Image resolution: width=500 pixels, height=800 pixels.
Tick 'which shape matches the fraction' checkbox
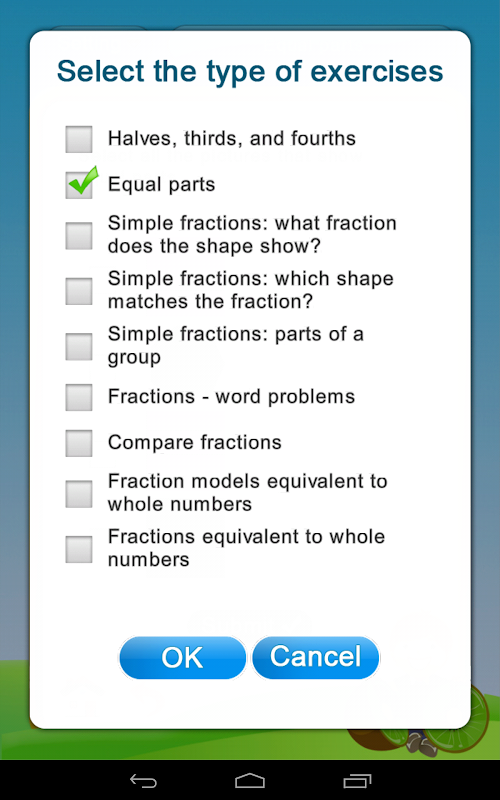pyautogui.click(x=79, y=291)
